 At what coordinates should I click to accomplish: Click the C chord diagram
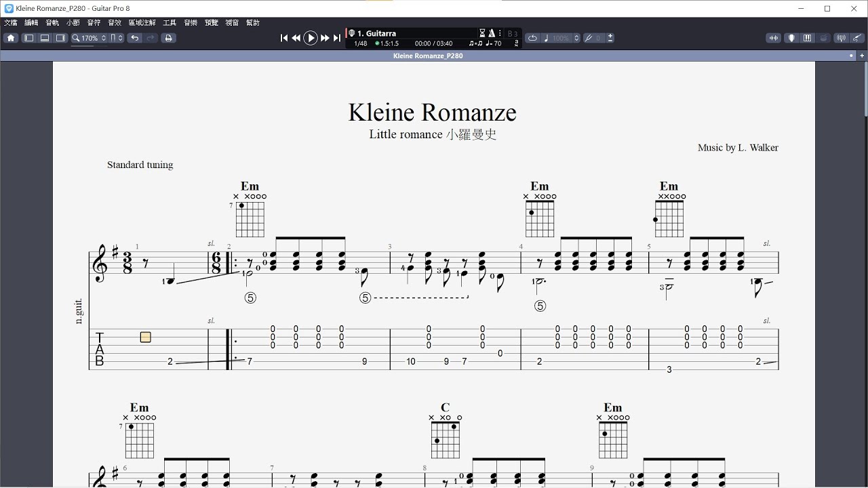[x=445, y=430]
